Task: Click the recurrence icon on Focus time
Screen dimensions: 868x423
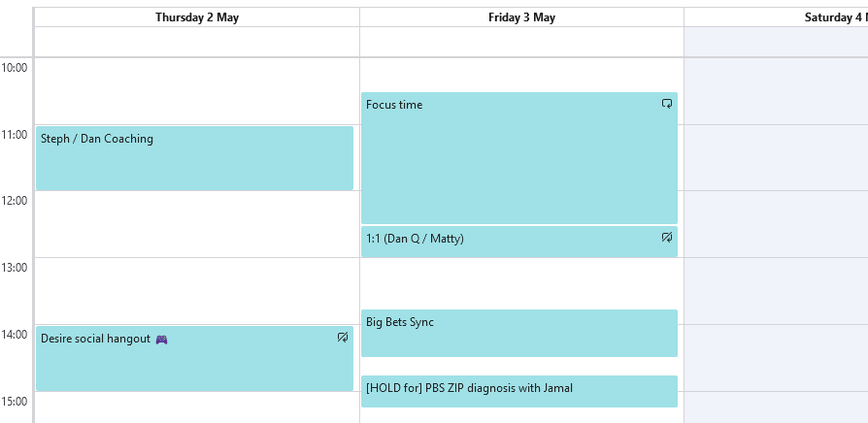Action: 667,104
